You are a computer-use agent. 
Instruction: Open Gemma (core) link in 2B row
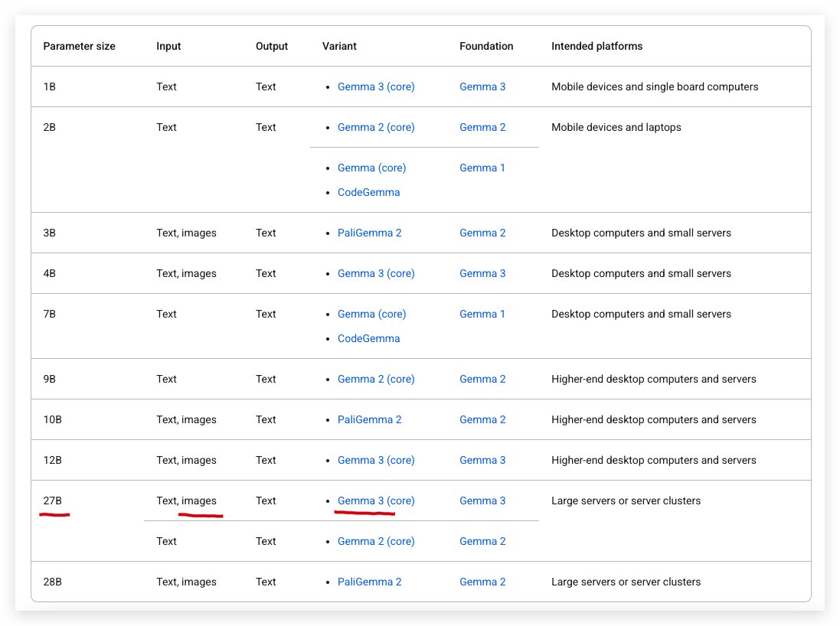click(x=371, y=168)
